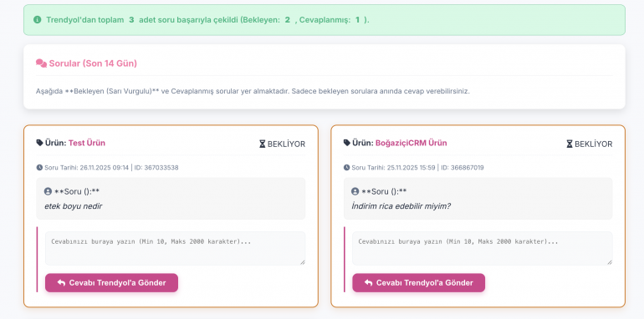The width and height of the screenshot is (644, 319).
Task: Click the 'Sorular (Son 14 Gün)' heading
Action: point(93,63)
